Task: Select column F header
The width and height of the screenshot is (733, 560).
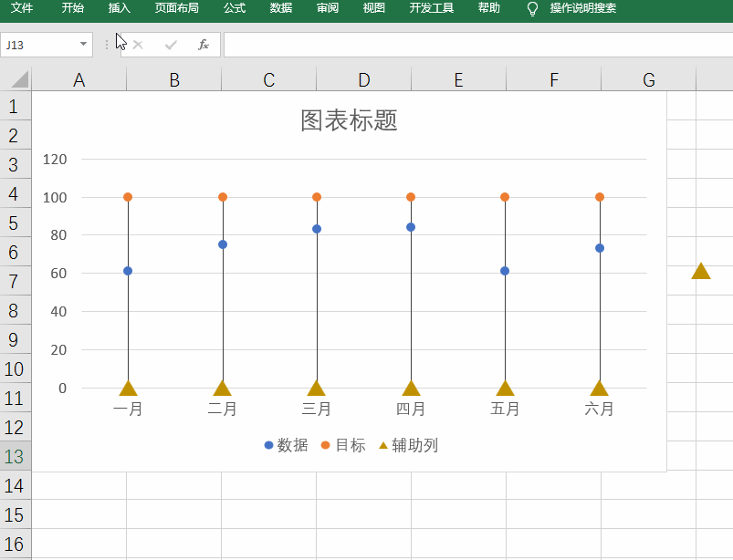Action: [553, 80]
